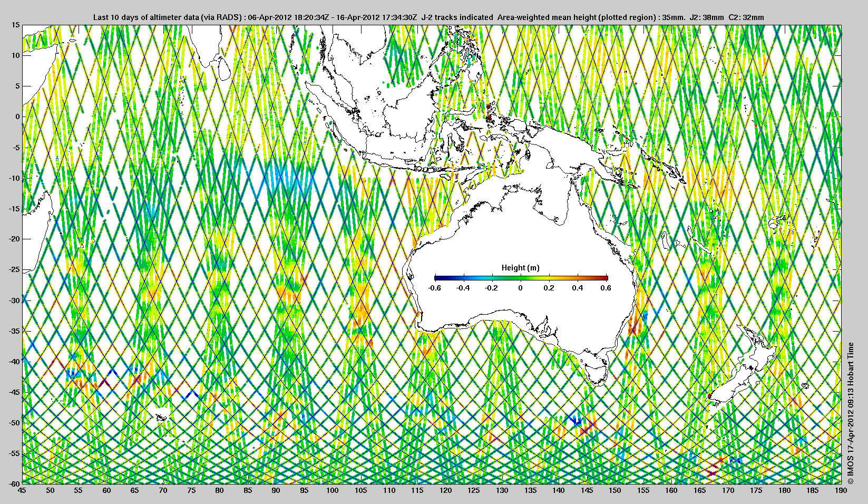Click longitude label 90 on the bottom axis
This screenshot has height=504, width=868.
click(276, 490)
